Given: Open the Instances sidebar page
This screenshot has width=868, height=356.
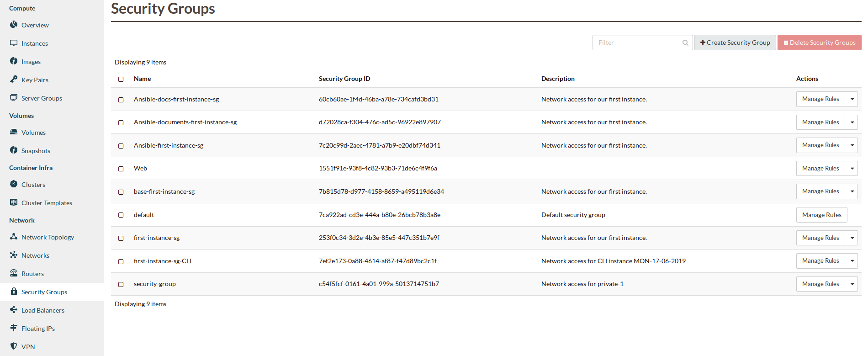Looking at the screenshot, I should [35, 43].
